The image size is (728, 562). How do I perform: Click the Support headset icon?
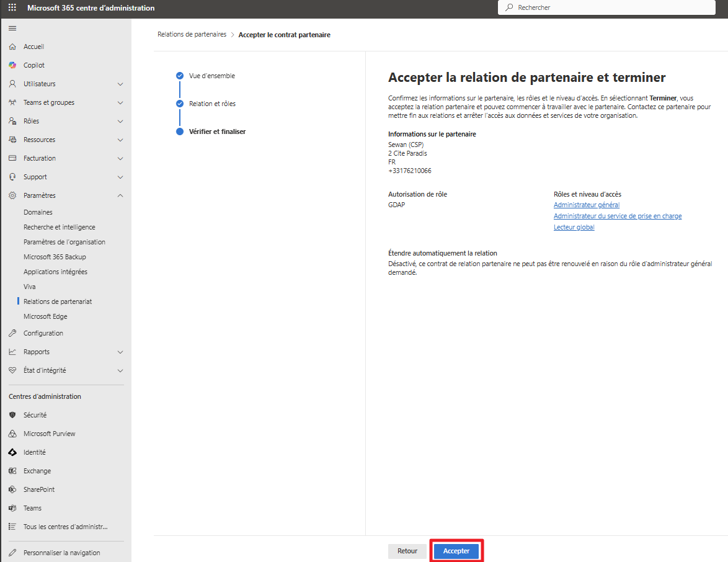(12, 177)
